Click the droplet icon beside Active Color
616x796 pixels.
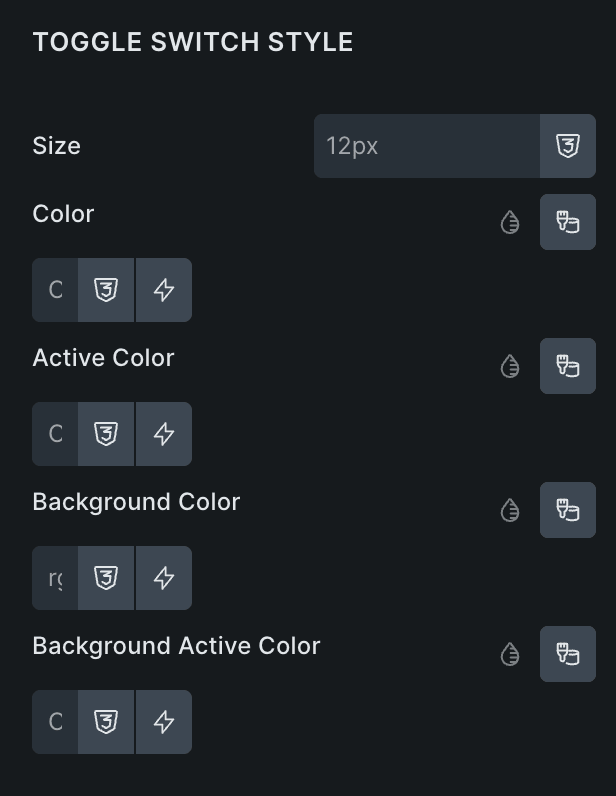[510, 367]
